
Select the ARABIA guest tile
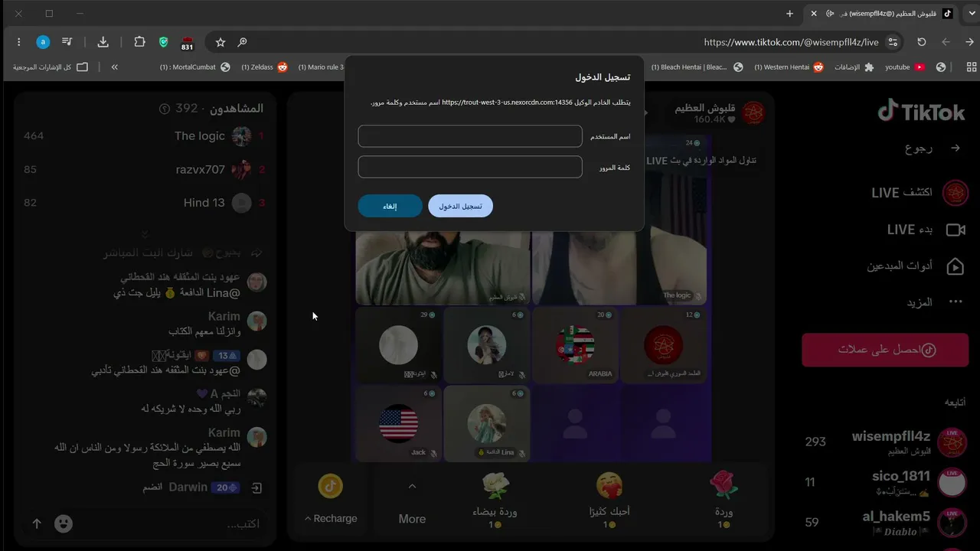pos(576,344)
